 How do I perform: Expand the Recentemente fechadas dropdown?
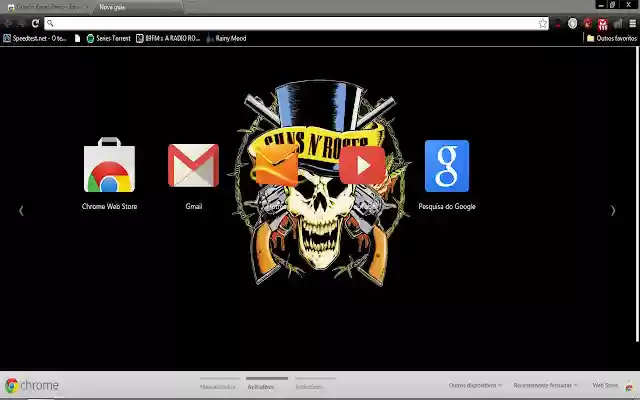click(545, 385)
